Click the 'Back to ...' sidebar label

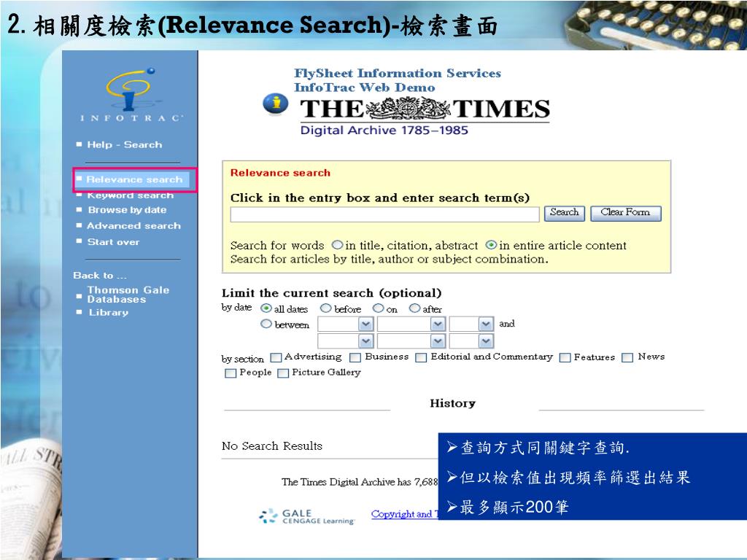(100, 275)
